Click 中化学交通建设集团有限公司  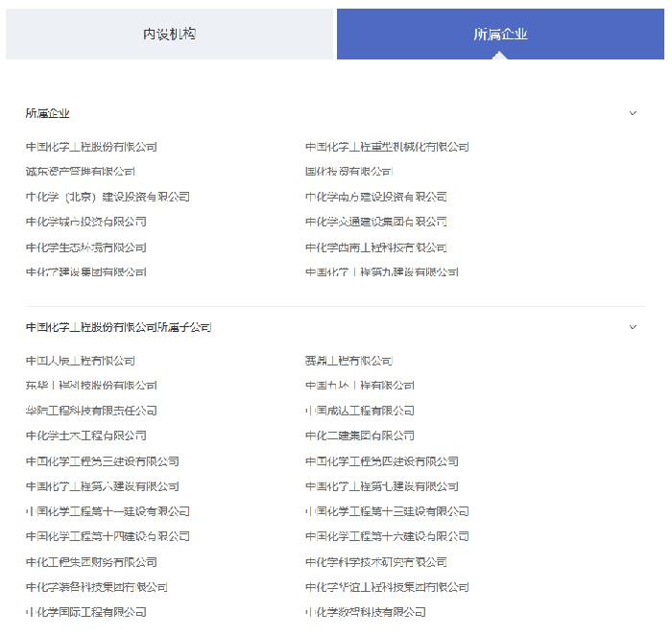coord(376,222)
